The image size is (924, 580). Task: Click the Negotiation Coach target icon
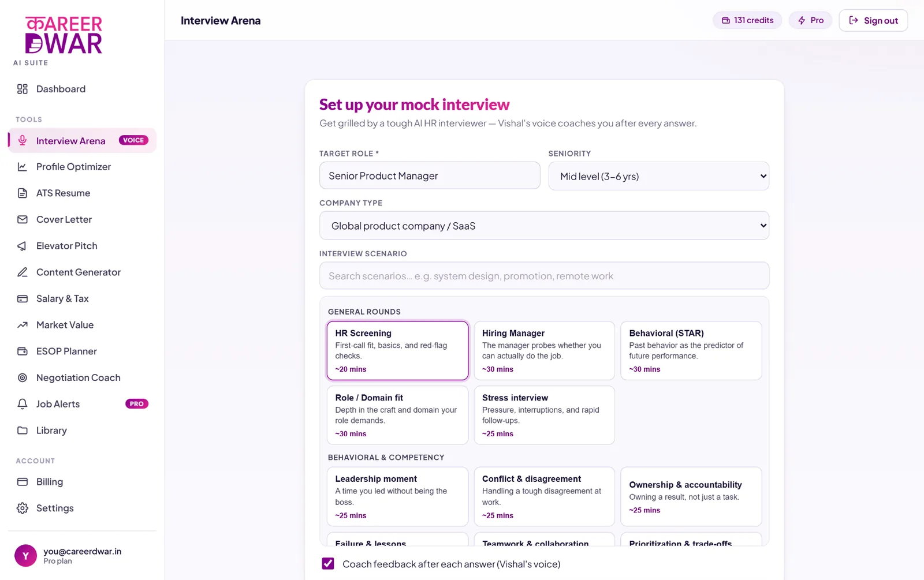point(23,378)
